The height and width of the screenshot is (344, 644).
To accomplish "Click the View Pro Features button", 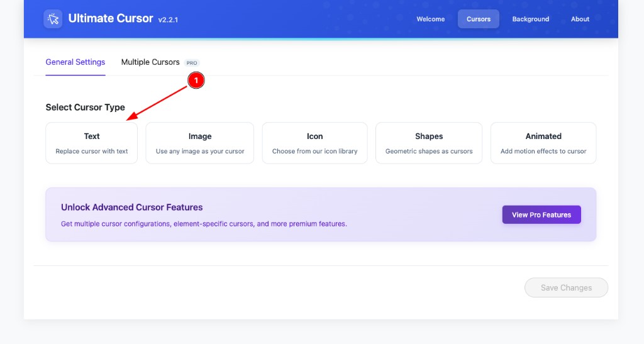I will click(541, 214).
